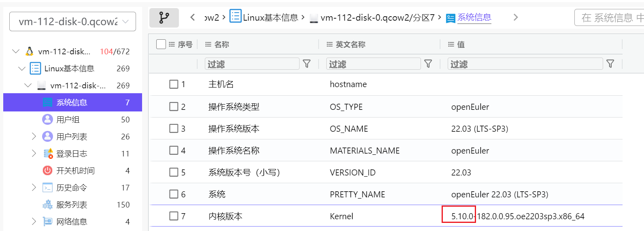Click Linux基本信息 in the breadcrumb
This screenshot has height=231, width=644.
(270, 17)
